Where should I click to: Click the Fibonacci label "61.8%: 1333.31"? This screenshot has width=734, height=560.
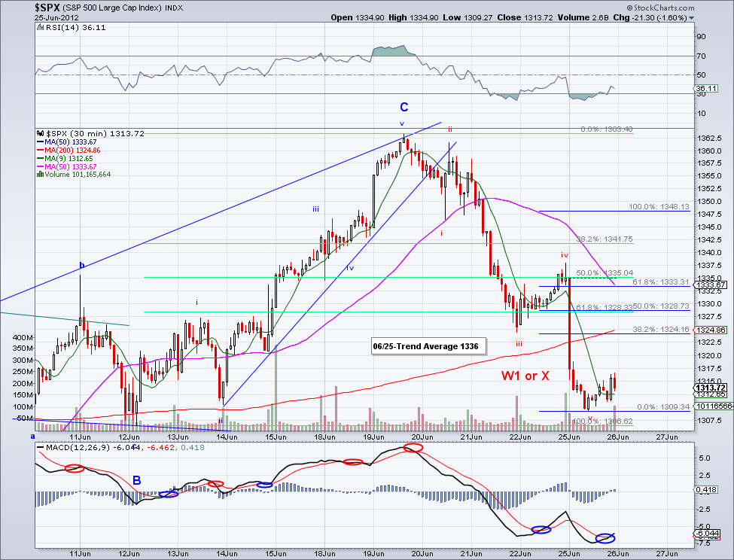[661, 282]
